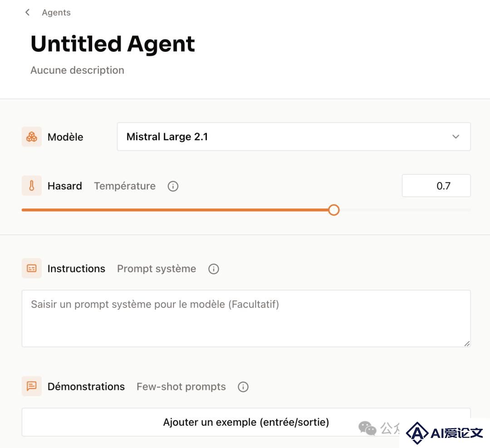Click the Aucune description text
Screen dimensions: 490x448
tap(77, 70)
